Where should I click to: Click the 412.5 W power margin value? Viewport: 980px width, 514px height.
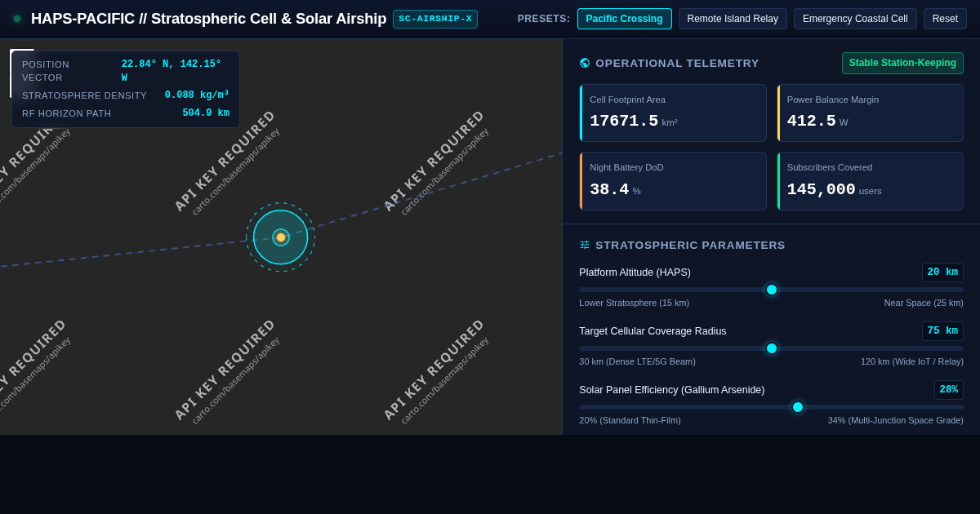click(x=817, y=121)
